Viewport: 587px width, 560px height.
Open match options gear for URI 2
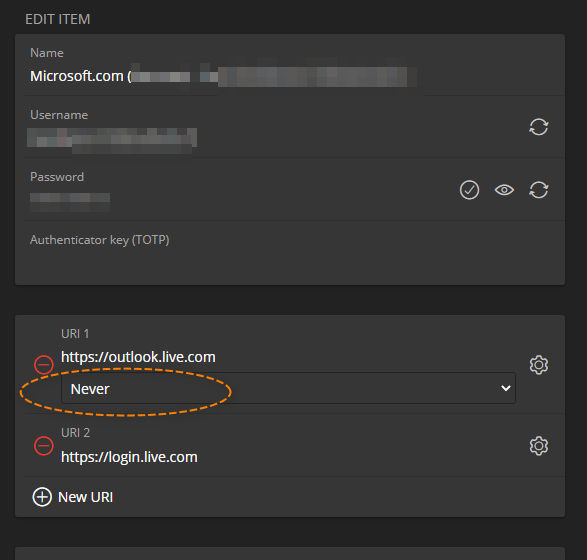click(x=539, y=445)
